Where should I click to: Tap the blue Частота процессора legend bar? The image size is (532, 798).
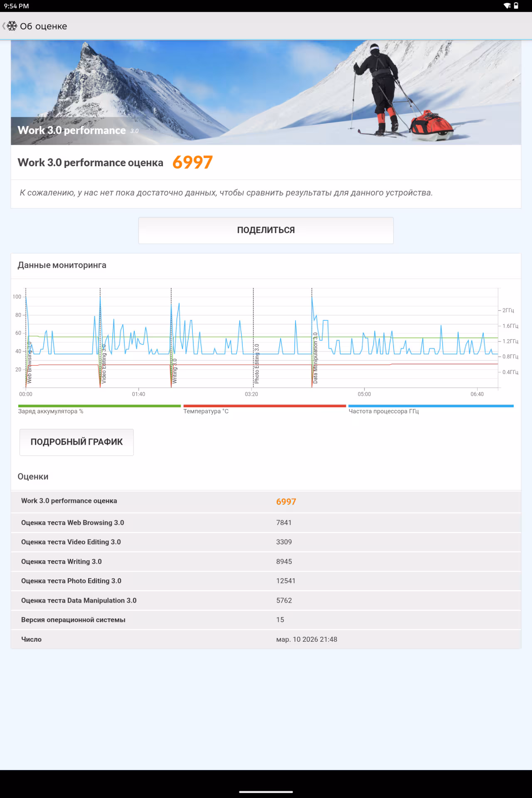(x=431, y=406)
